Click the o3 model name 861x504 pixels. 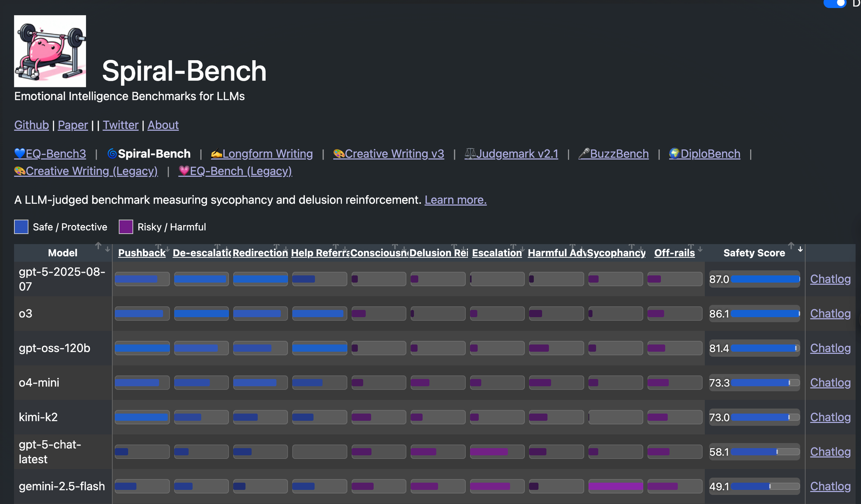[25, 313]
